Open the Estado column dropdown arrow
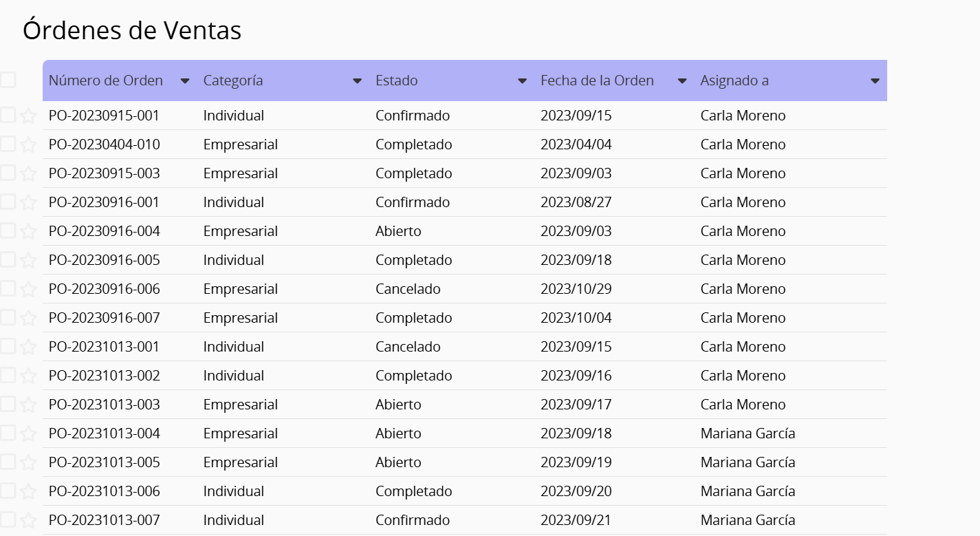This screenshot has height=536, width=980. [x=522, y=81]
